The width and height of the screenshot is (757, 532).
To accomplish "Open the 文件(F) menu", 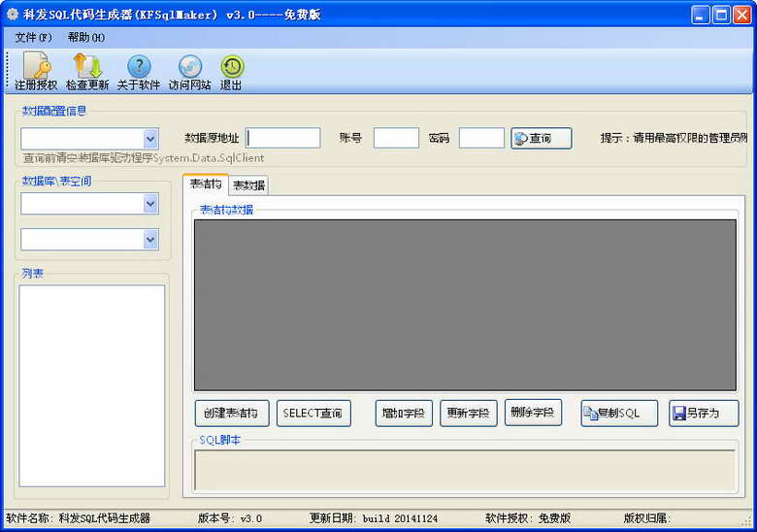I will point(33,37).
